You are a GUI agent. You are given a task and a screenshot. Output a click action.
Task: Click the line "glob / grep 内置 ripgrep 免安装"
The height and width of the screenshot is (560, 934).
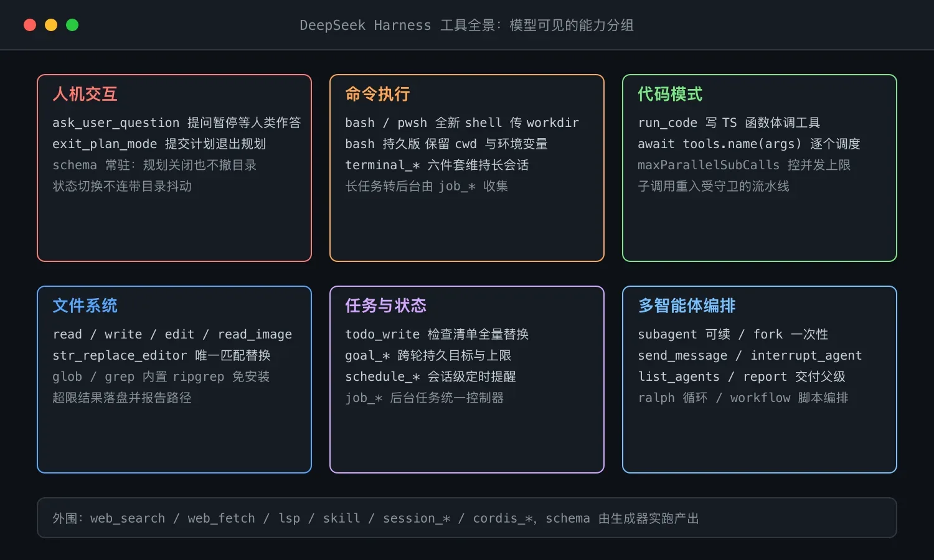pos(161,376)
